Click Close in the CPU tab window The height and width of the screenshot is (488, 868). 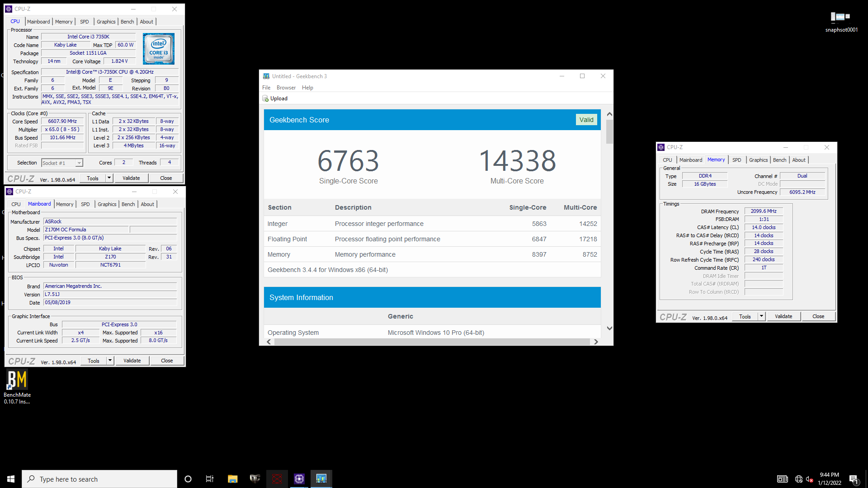(166, 178)
